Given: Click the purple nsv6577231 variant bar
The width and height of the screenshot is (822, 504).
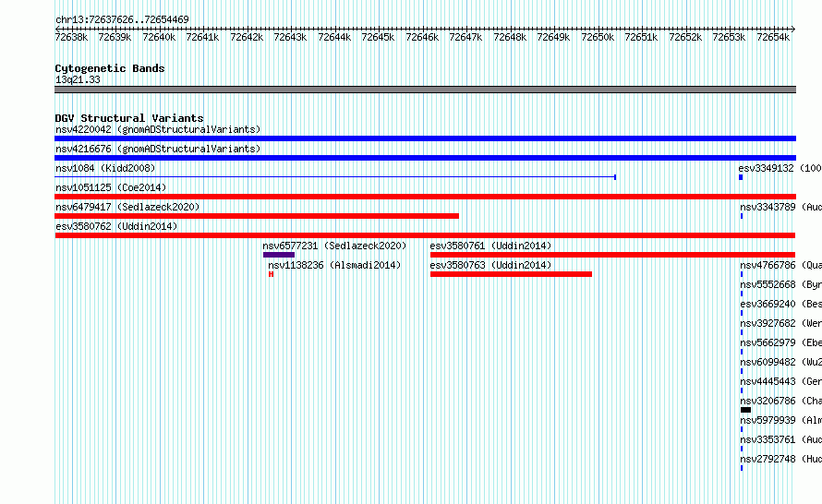Looking at the screenshot, I should click(279, 255).
